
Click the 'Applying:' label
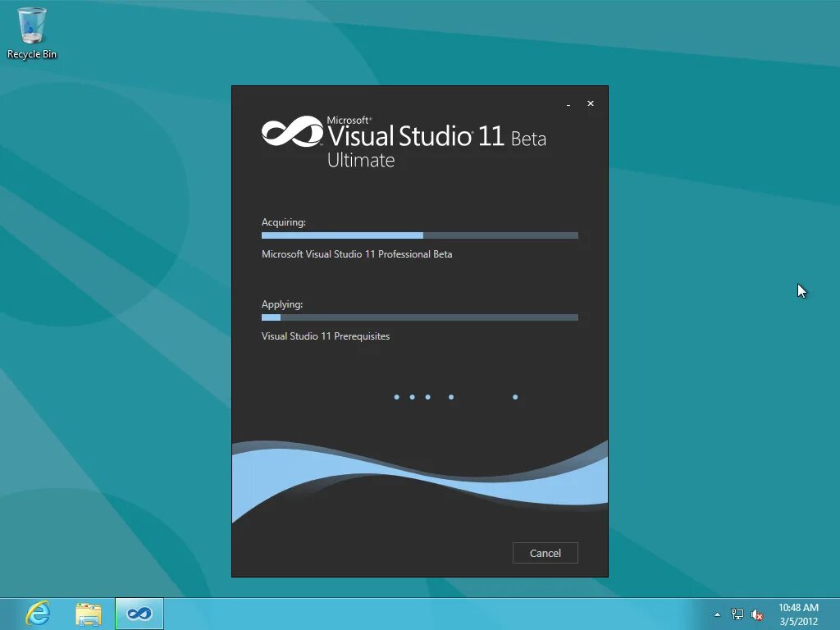[282, 304]
